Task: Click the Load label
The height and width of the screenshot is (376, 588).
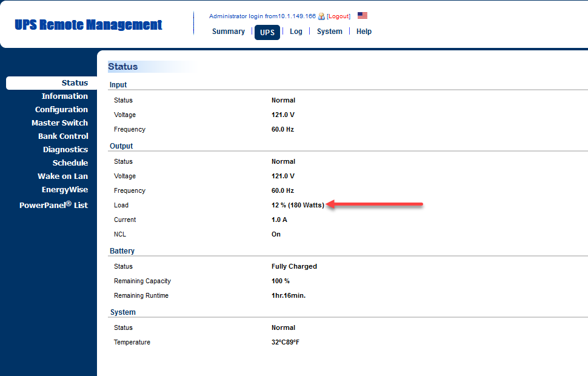Action: 121,205
